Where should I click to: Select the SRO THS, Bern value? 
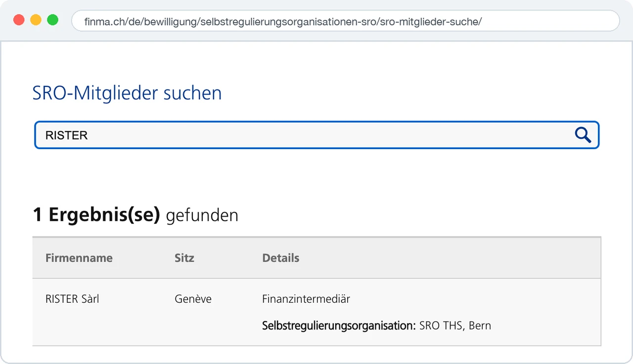point(455,325)
